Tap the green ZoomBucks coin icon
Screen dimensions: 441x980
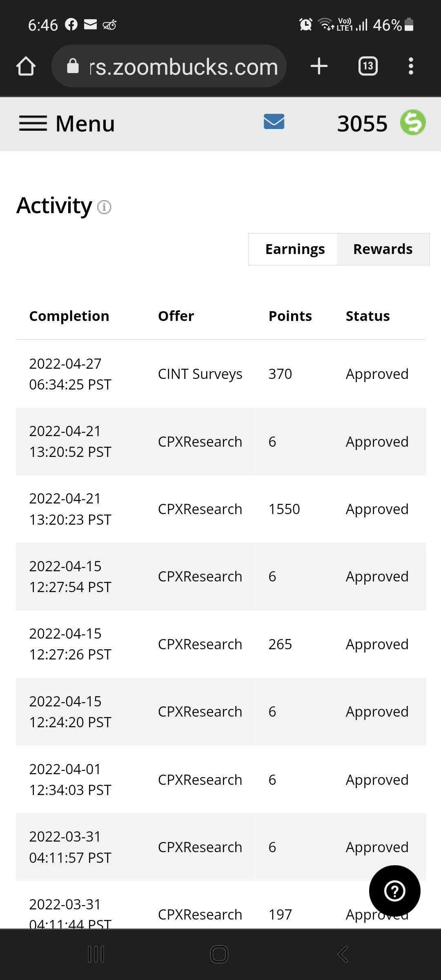pyautogui.click(x=413, y=122)
